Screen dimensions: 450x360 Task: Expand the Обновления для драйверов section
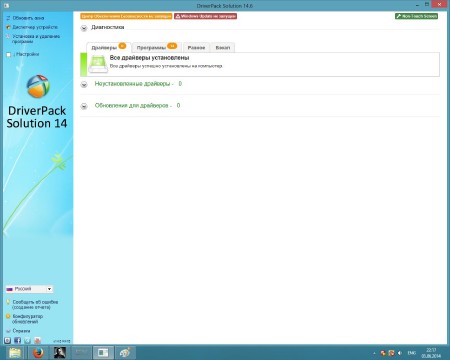(84, 106)
